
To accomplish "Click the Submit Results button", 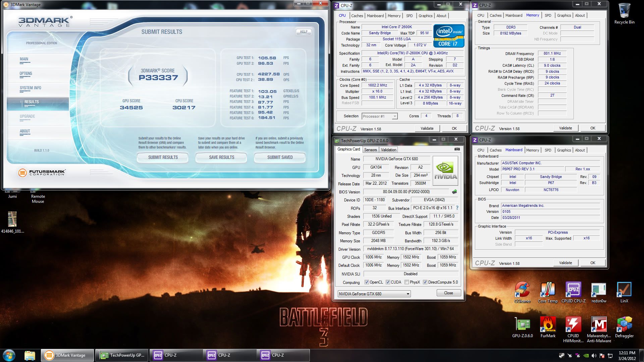I will 163,157.
